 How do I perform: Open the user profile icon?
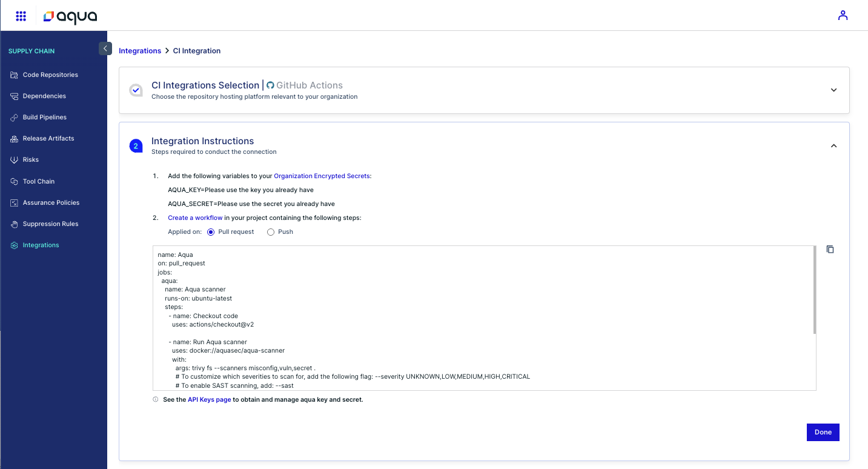click(843, 16)
